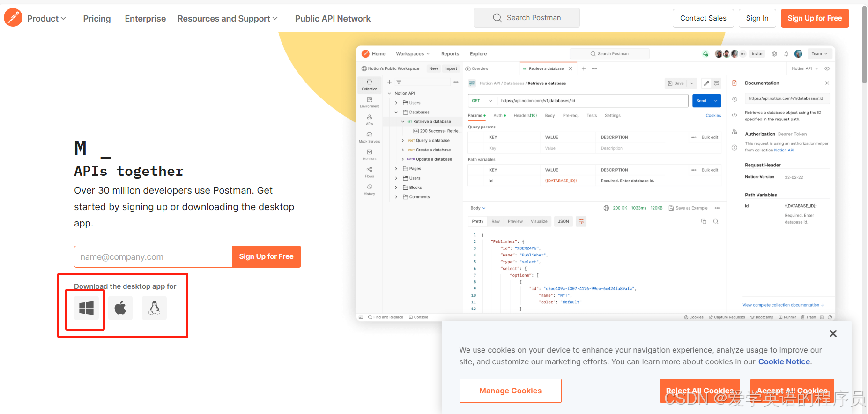Click View complete collection documentation link
The width and height of the screenshot is (868, 414).
click(x=783, y=305)
